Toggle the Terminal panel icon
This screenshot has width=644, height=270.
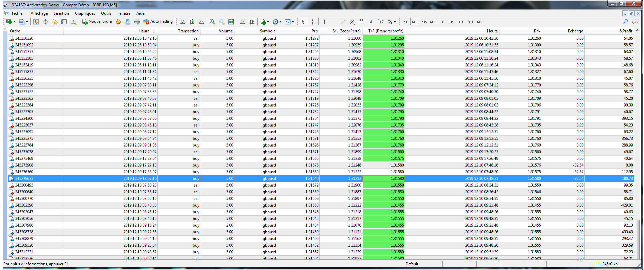point(64,22)
